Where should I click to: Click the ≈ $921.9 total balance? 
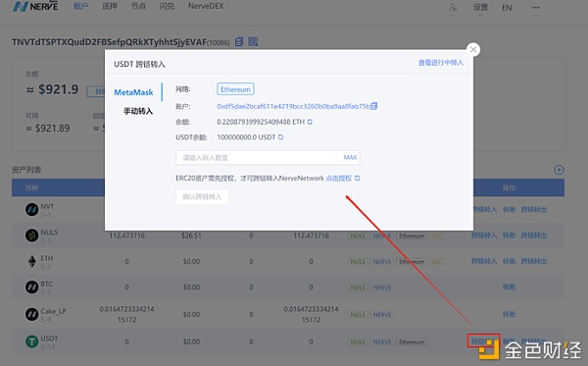point(52,89)
